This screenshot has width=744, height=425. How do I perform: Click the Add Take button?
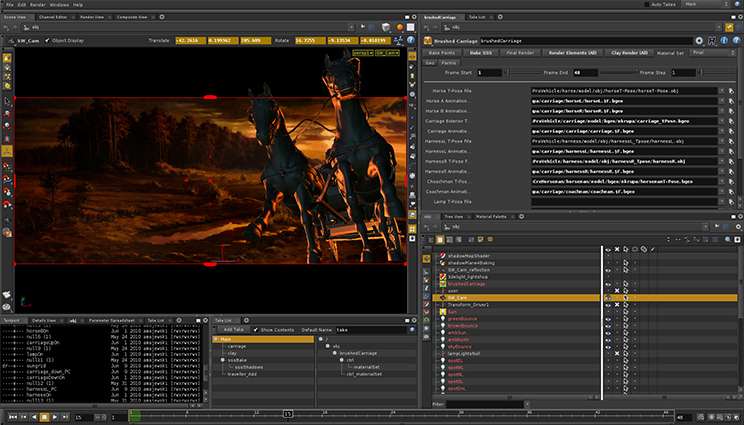[x=232, y=330]
